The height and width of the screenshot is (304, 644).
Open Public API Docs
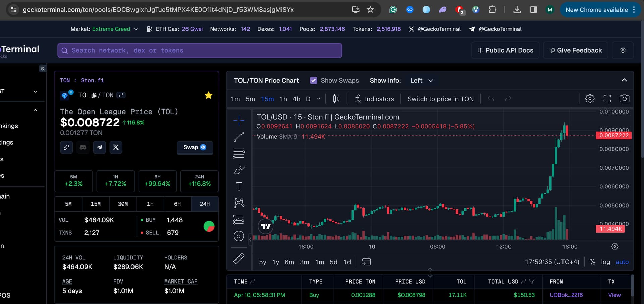point(505,50)
